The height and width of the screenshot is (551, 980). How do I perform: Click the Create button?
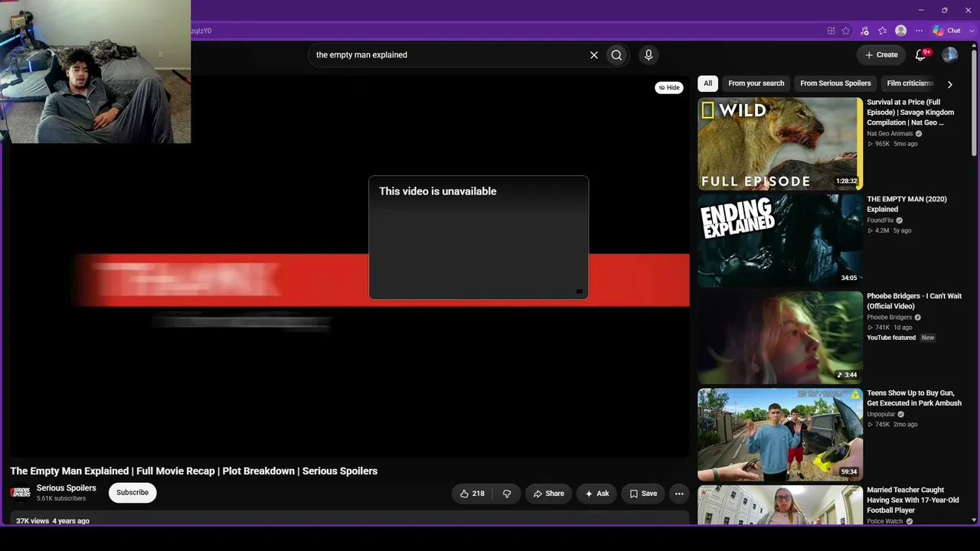pyautogui.click(x=881, y=55)
